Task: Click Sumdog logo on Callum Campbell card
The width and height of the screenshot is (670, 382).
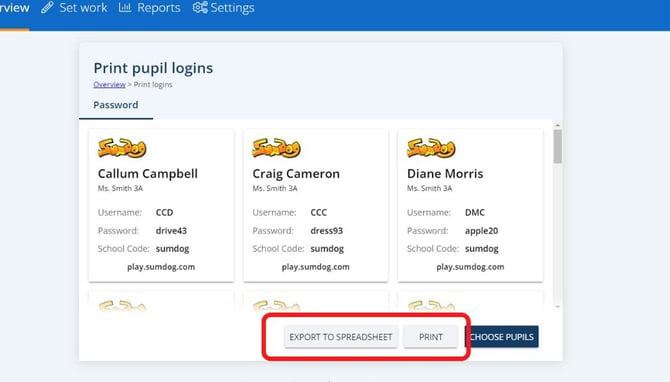Action: coord(122,148)
